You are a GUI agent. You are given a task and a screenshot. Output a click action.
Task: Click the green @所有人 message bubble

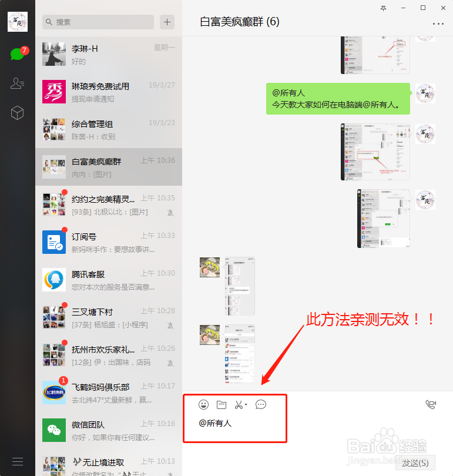pyautogui.click(x=338, y=99)
